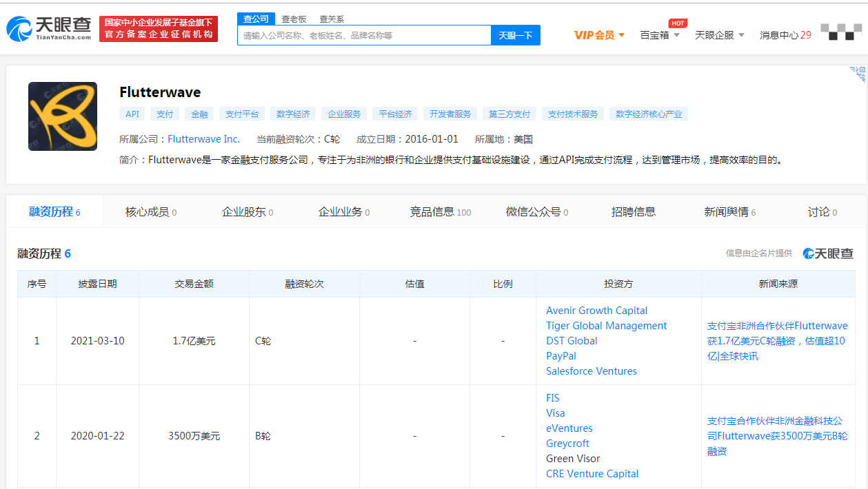Open 消息中心 notifications
Image resolution: width=868 pixels, height=489 pixels.
pyautogui.click(x=785, y=35)
